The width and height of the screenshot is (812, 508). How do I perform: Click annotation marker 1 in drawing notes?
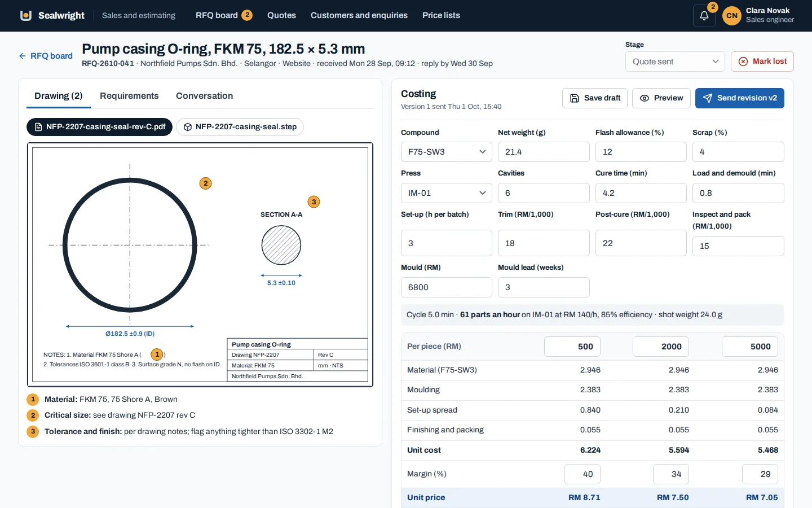click(x=157, y=354)
